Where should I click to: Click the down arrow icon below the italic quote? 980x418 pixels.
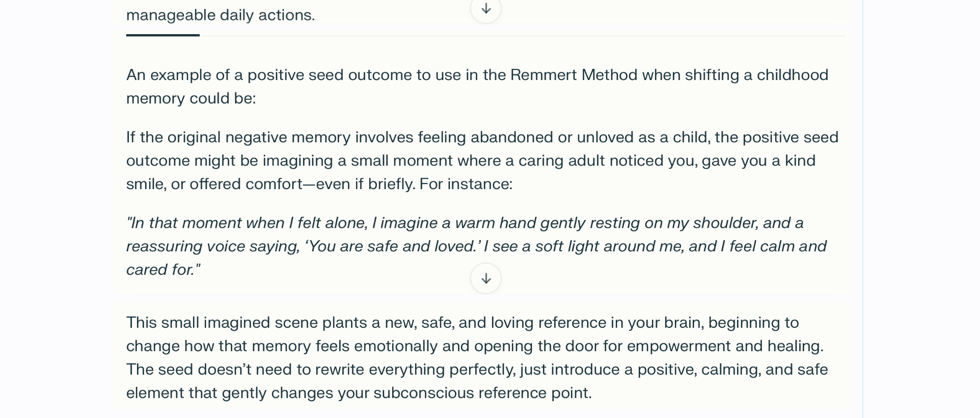(x=486, y=278)
